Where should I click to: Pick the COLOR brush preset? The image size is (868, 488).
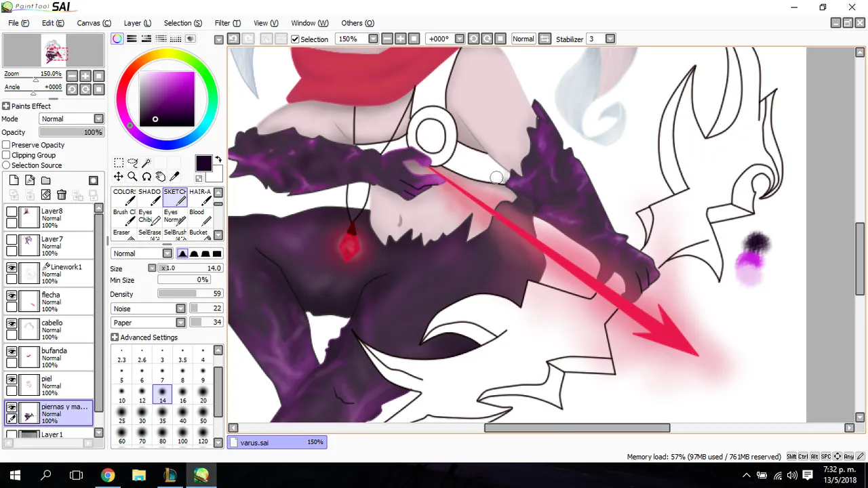tap(124, 197)
